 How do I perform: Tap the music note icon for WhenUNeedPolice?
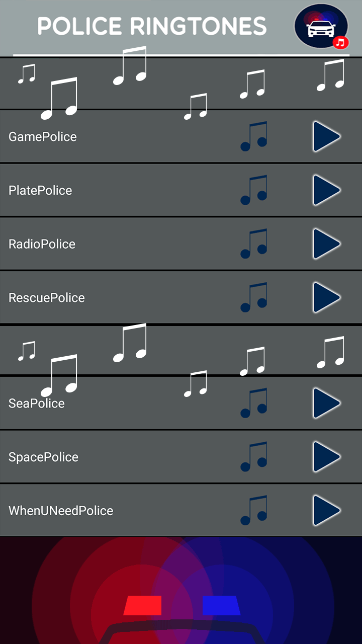point(254,511)
